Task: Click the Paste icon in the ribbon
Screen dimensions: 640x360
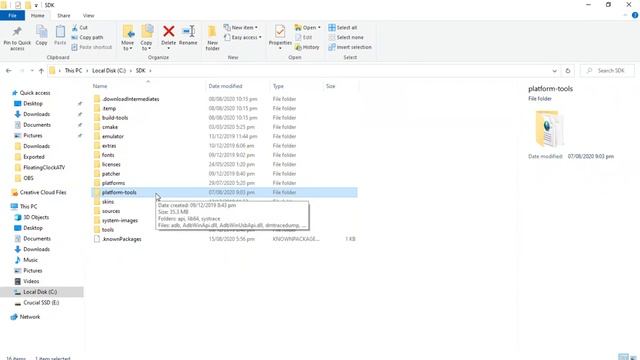Action: (60, 32)
